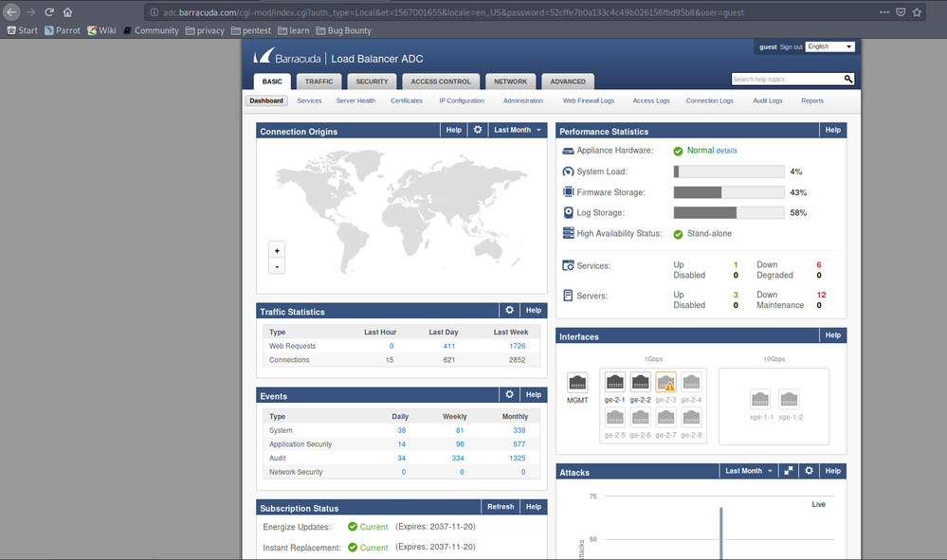This screenshot has height=560, width=947.
Task: Open the Server Health subtab
Action: (x=355, y=100)
